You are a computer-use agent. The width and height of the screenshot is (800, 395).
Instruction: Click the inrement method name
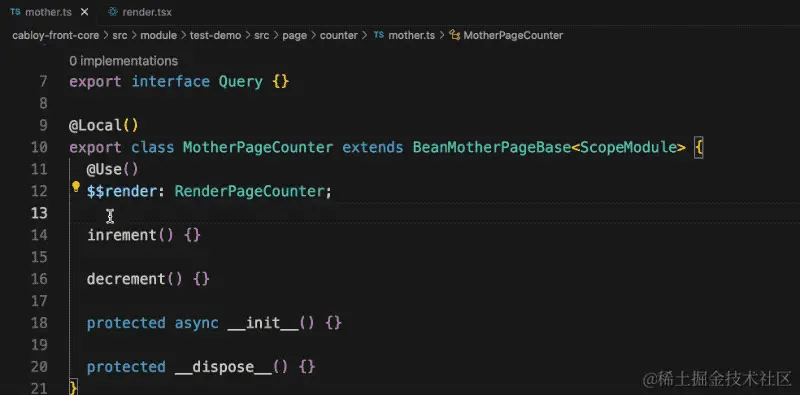(x=121, y=235)
